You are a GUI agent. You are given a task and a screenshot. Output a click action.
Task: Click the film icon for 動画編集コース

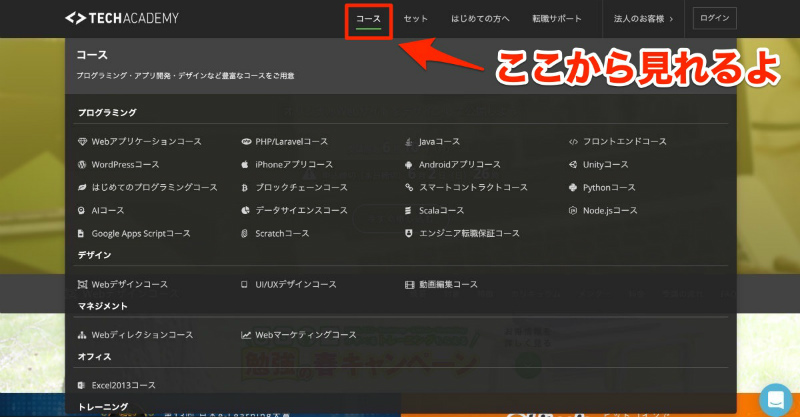pyautogui.click(x=409, y=285)
